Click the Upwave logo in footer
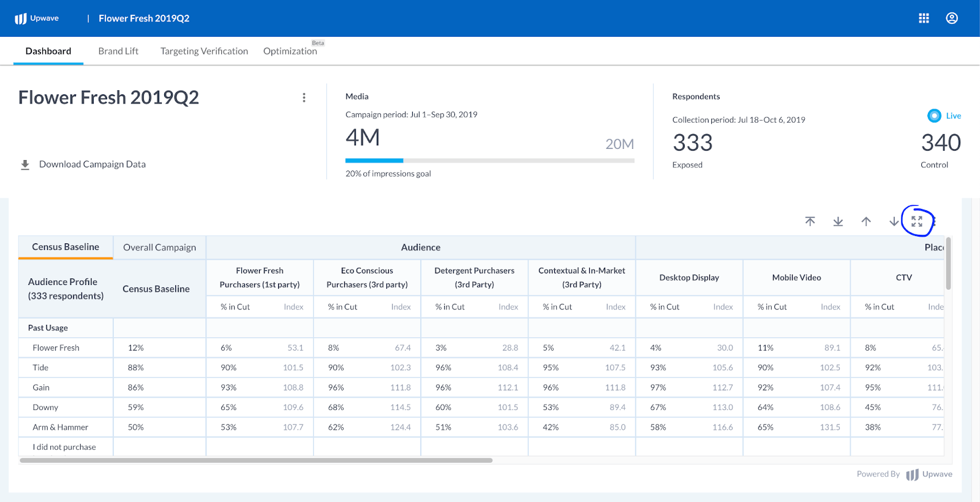Image resolution: width=980 pixels, height=502 pixels. [x=929, y=474]
